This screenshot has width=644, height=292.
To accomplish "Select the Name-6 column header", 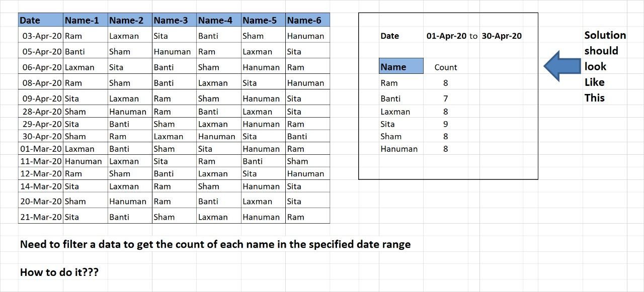I will pos(307,20).
